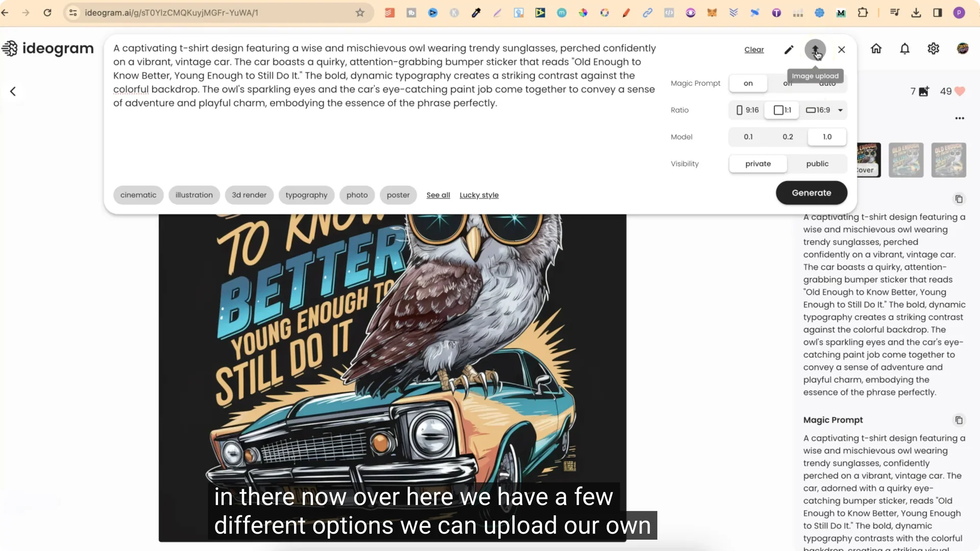Set visibility to public
Viewport: 980px width, 551px height.
point(817,163)
